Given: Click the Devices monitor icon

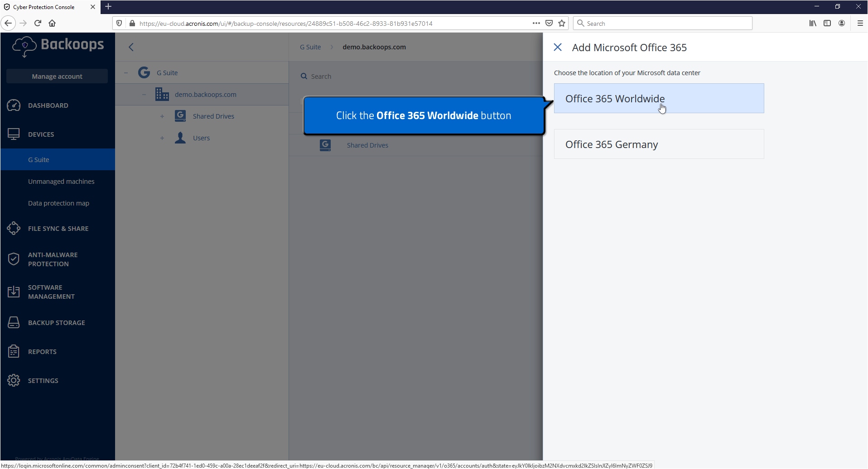Looking at the screenshot, I should pos(14,134).
